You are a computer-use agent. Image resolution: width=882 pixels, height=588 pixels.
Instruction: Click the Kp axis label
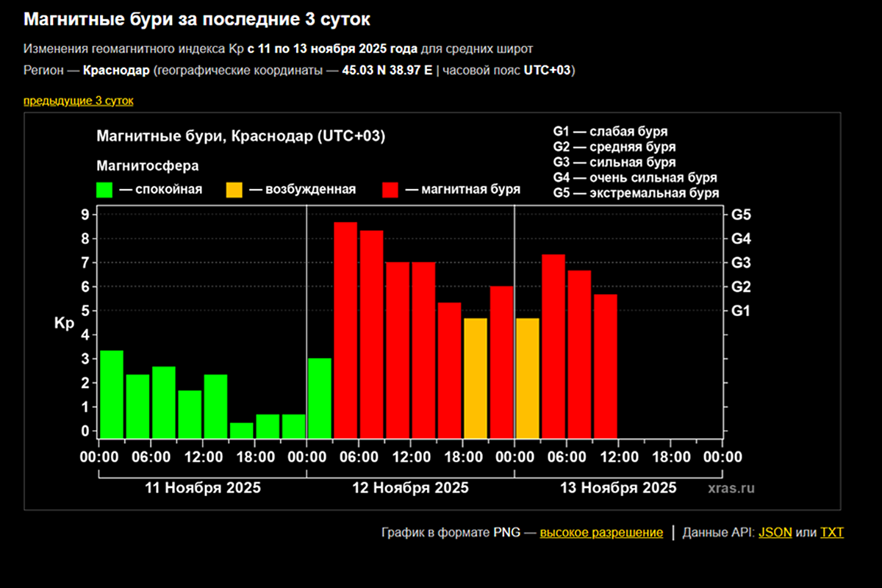tap(64, 323)
